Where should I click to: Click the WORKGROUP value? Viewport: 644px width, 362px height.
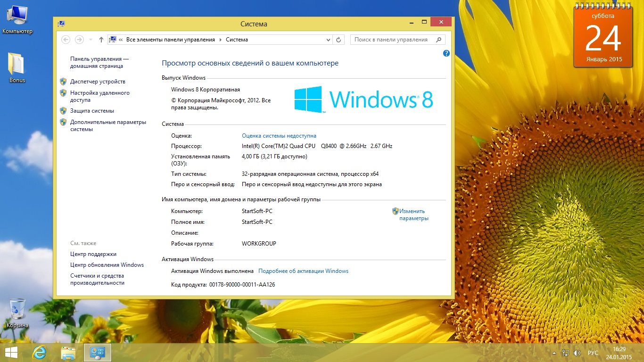pos(259,244)
